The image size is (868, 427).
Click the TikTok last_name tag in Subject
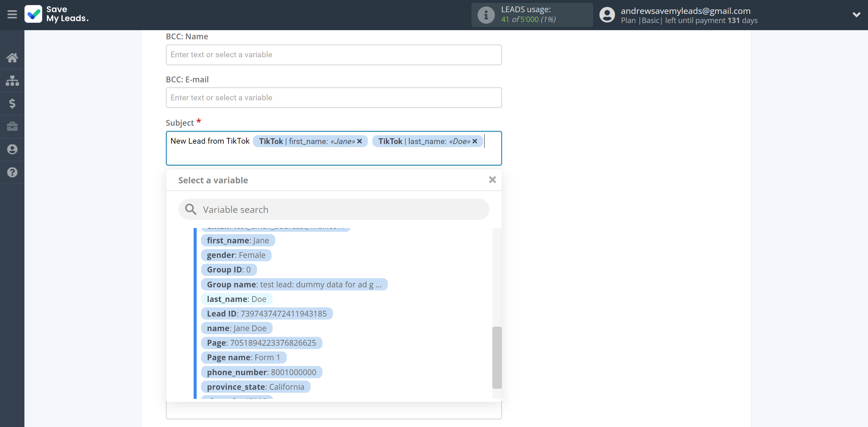pyautogui.click(x=427, y=141)
